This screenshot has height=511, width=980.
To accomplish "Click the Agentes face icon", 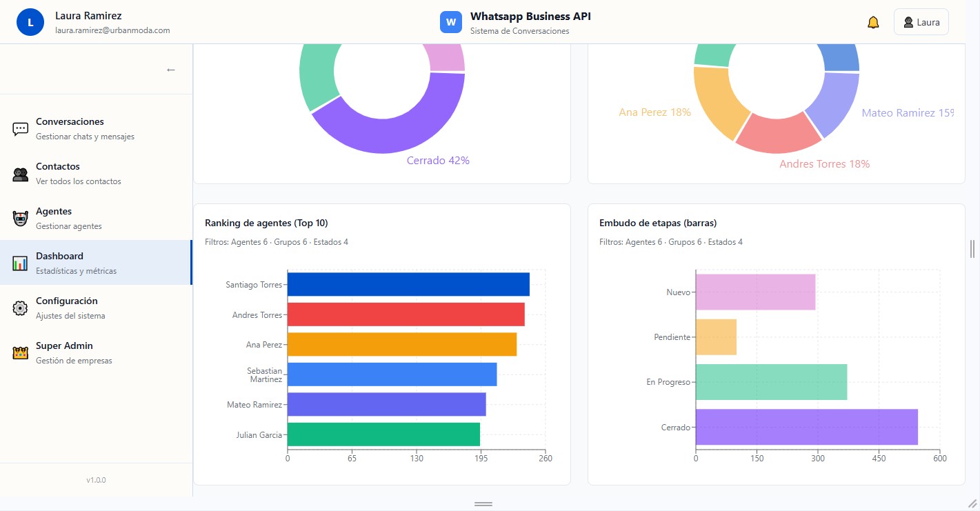I will pos(21,219).
